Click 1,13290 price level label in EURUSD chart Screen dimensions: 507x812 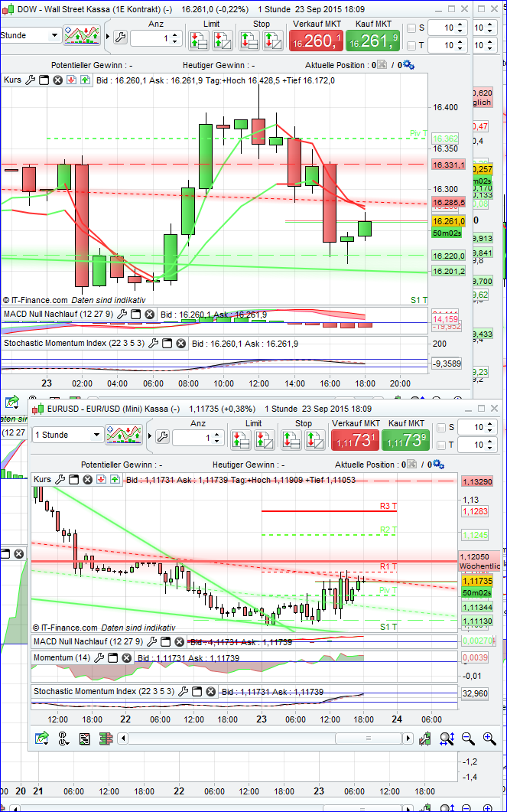click(x=478, y=481)
